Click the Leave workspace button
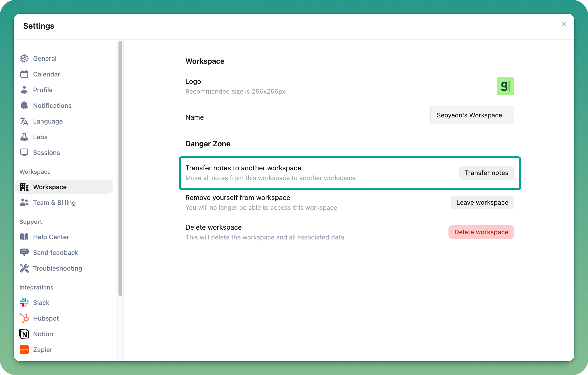The width and height of the screenshot is (588, 375). click(x=482, y=202)
